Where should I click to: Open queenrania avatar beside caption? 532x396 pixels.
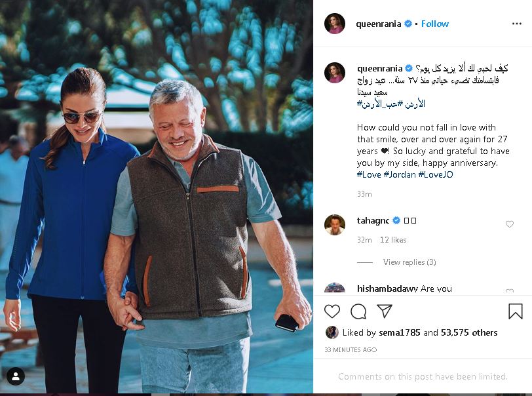pos(335,73)
